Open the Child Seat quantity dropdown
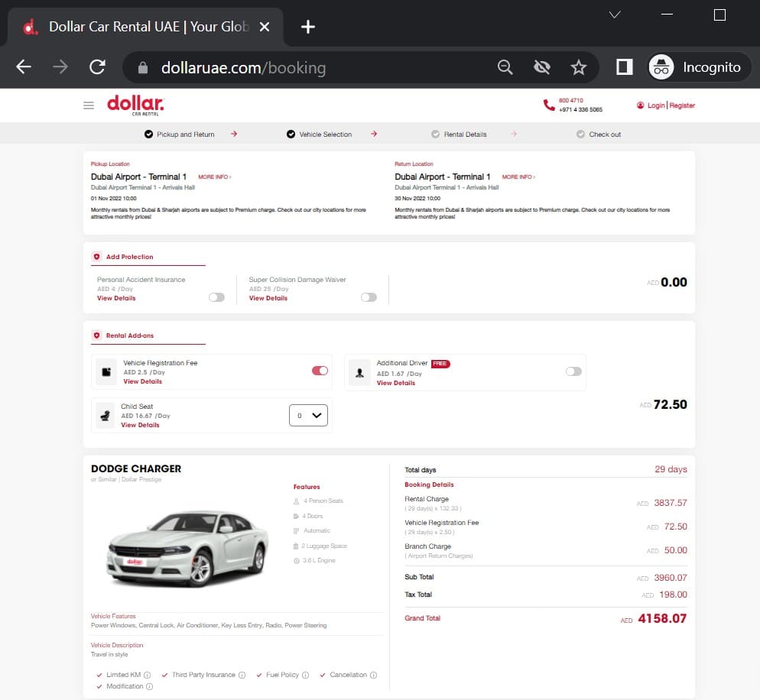 [x=308, y=415]
